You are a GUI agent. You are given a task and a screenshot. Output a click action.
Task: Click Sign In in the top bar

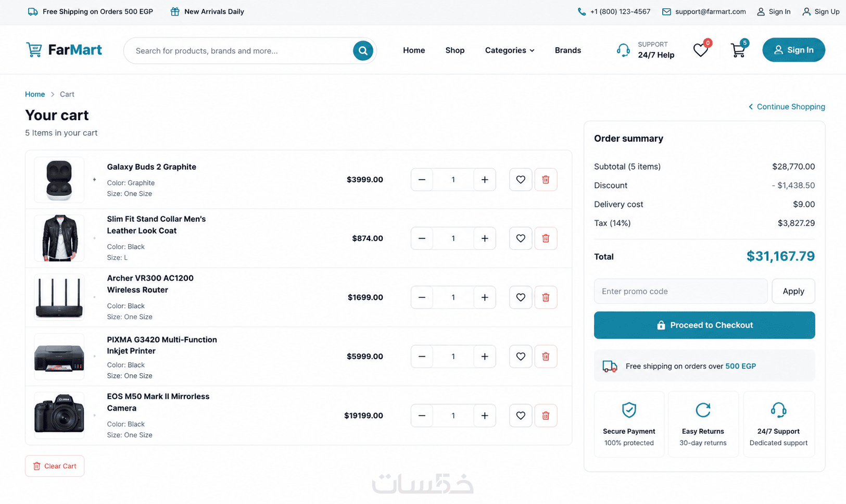point(774,11)
